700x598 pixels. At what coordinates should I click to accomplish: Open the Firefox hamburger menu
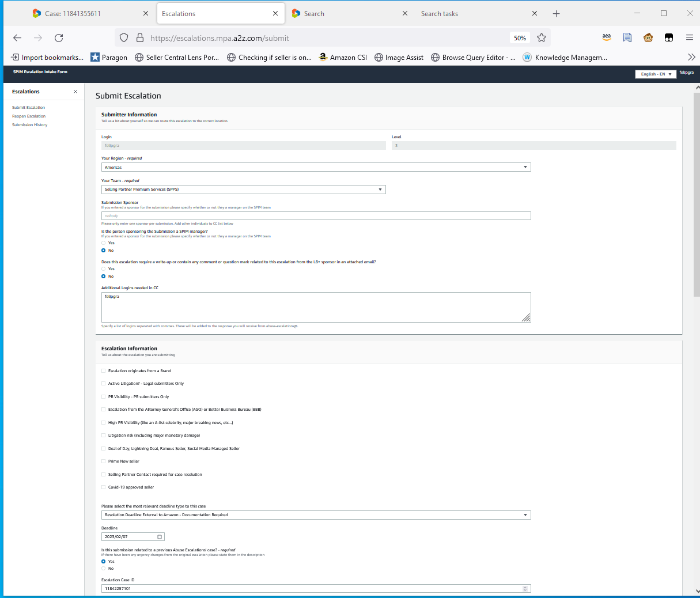[x=690, y=37]
